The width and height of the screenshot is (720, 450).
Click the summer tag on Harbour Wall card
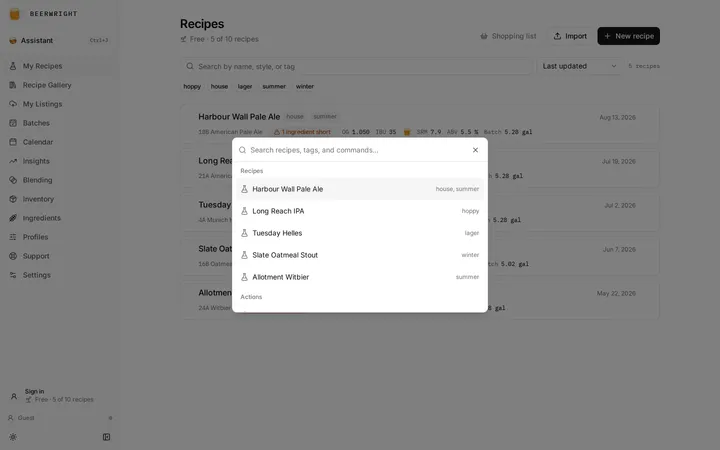[x=325, y=117]
